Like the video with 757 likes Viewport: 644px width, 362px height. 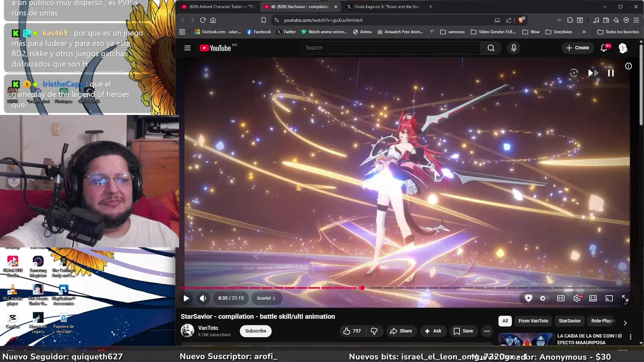[352, 331]
